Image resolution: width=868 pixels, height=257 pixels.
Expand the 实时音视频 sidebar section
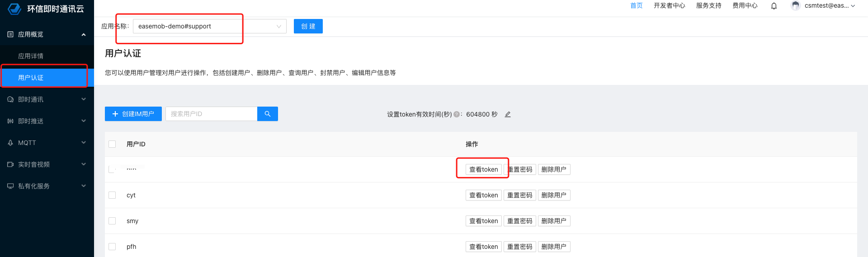[84, 164]
